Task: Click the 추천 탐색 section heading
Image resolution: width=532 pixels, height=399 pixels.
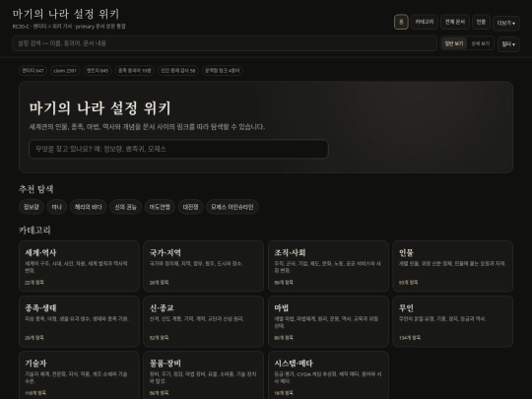Action: (36, 189)
